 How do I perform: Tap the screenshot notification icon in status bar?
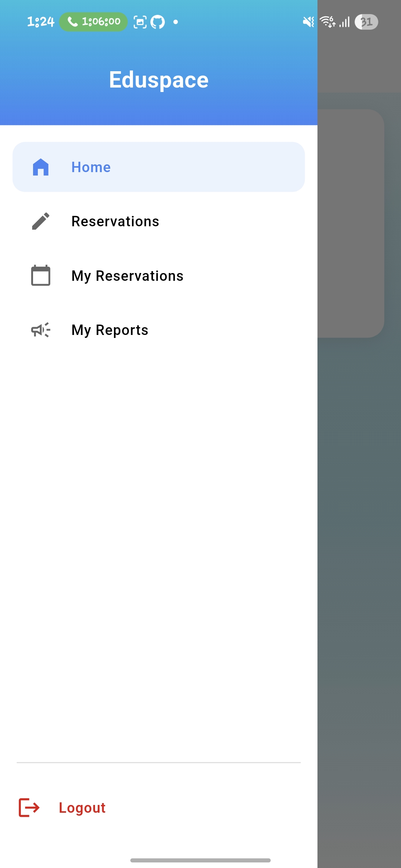tap(140, 22)
